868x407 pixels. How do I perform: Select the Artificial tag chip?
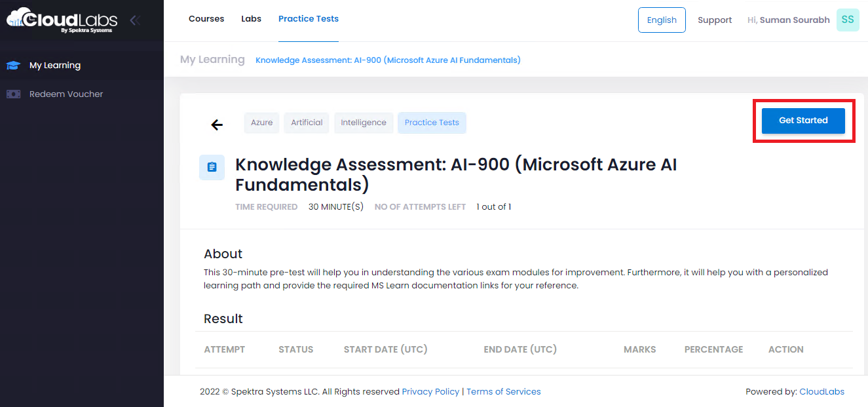pos(307,123)
